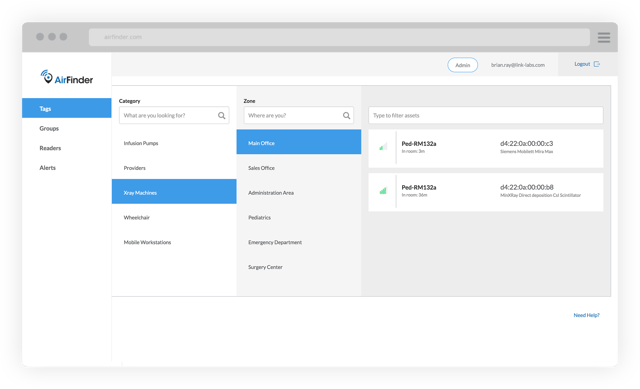Screen dimensions: 640x389
Task: Click the 'In room: 36m' status text
Action: point(414,195)
